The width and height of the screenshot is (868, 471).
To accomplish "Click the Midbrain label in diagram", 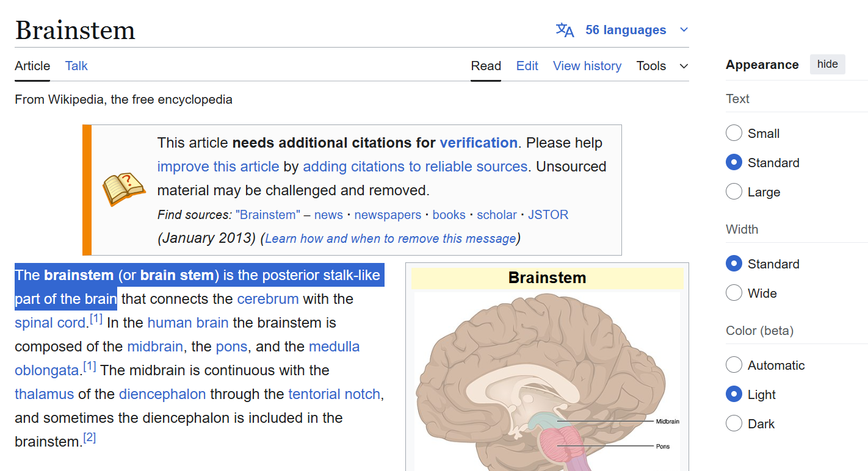I will coord(668,422).
